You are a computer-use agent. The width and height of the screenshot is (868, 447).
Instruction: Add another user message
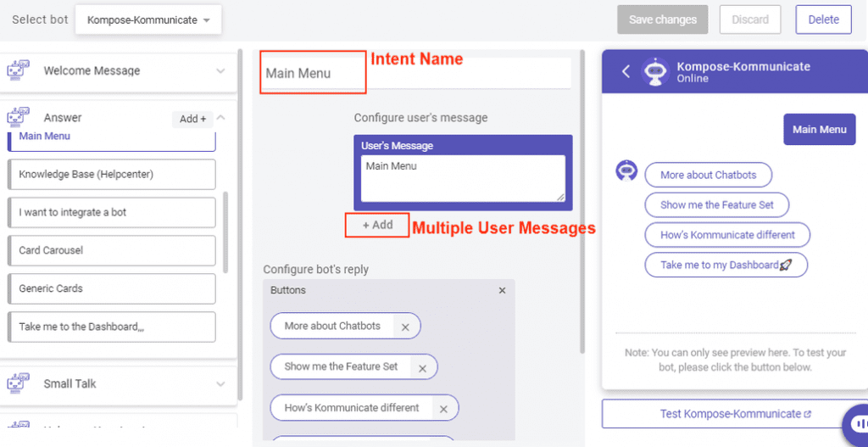pos(377,225)
